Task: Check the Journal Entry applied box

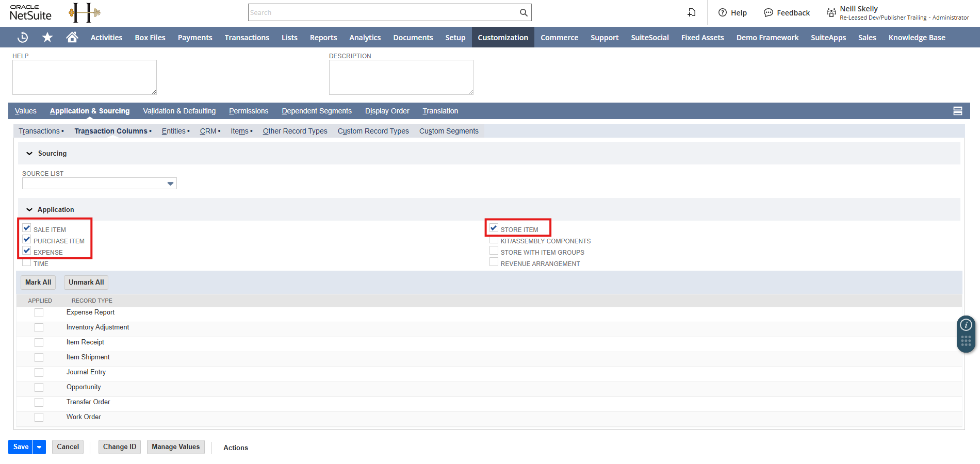Action: [39, 372]
